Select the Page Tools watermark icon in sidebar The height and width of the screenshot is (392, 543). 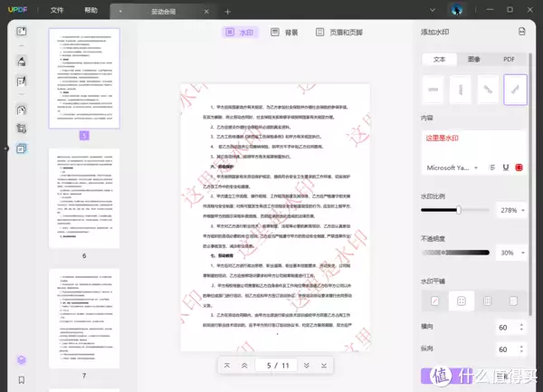pos(22,148)
